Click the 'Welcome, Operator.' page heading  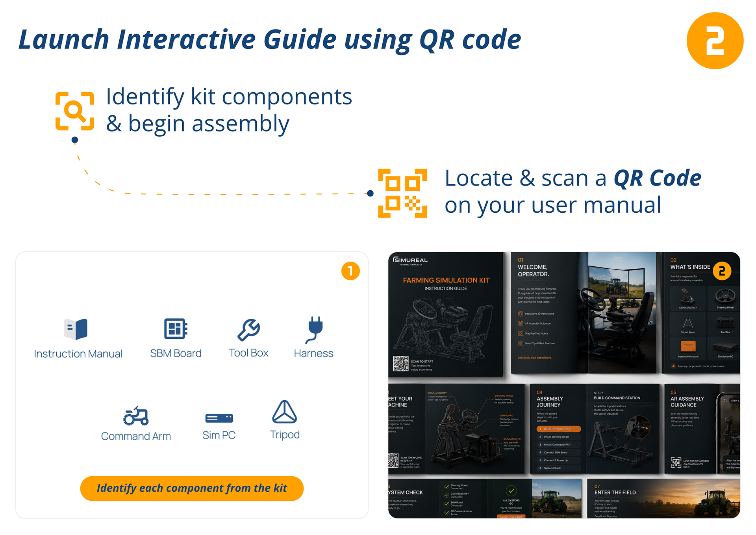click(534, 271)
